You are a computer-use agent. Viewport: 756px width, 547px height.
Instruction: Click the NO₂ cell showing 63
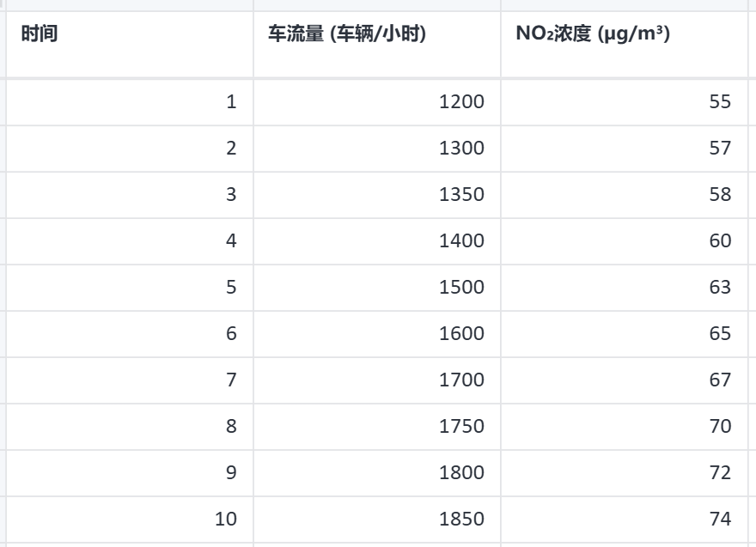(x=625, y=288)
